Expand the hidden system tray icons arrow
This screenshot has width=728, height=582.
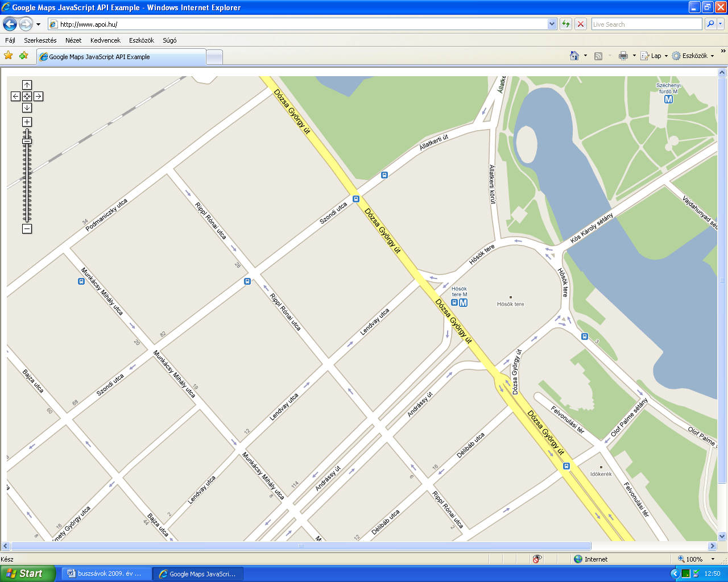675,573
